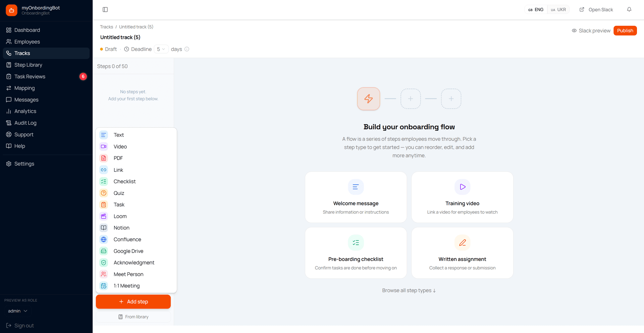Collapse the sidebar with the panel toggle icon
The height and width of the screenshot is (333, 644).
pos(105,10)
